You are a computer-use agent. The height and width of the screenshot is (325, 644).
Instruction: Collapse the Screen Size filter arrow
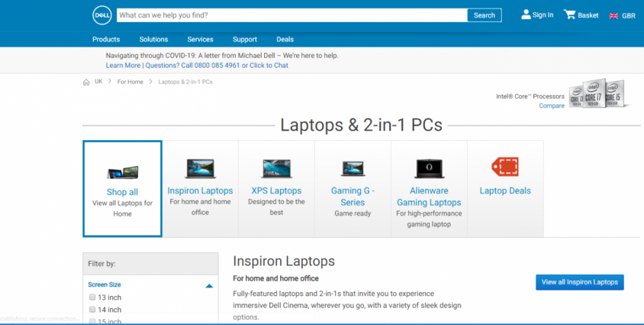209,286
